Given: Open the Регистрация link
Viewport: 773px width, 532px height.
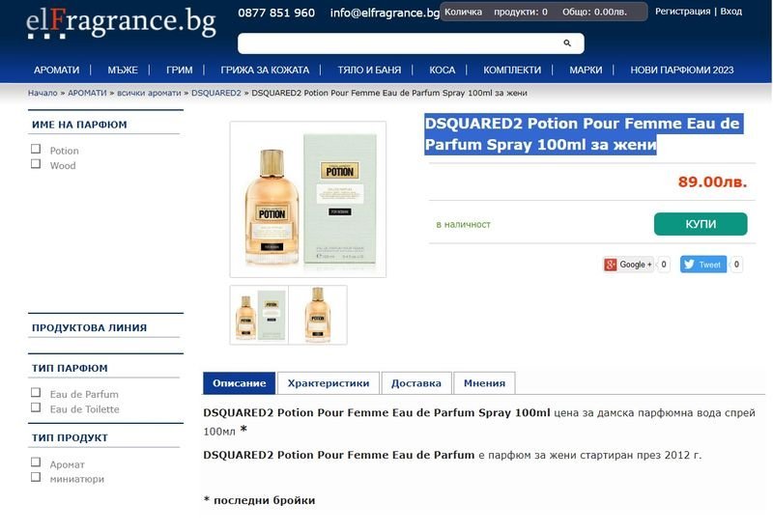Looking at the screenshot, I should [x=682, y=12].
